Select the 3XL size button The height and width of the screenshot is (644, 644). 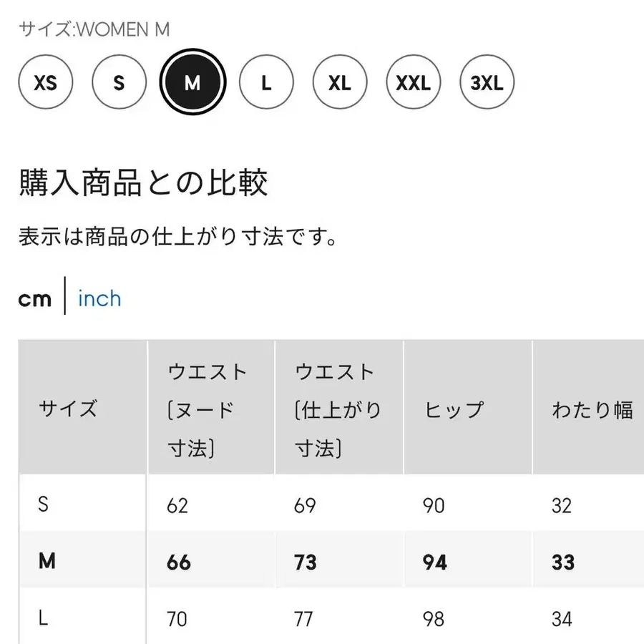coord(487,81)
